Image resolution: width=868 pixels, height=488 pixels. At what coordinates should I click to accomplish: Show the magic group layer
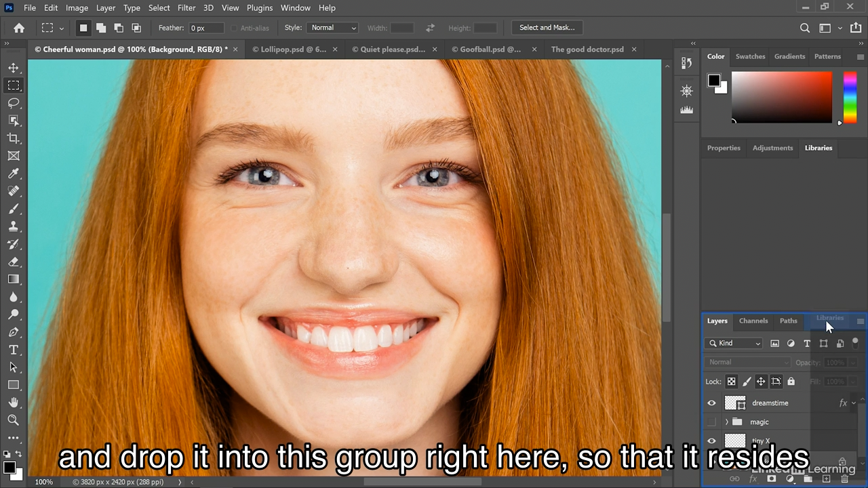711,422
